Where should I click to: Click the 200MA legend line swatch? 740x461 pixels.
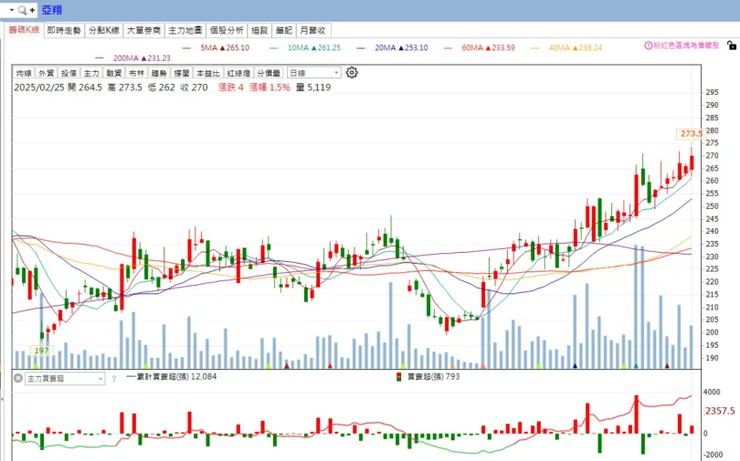click(99, 58)
